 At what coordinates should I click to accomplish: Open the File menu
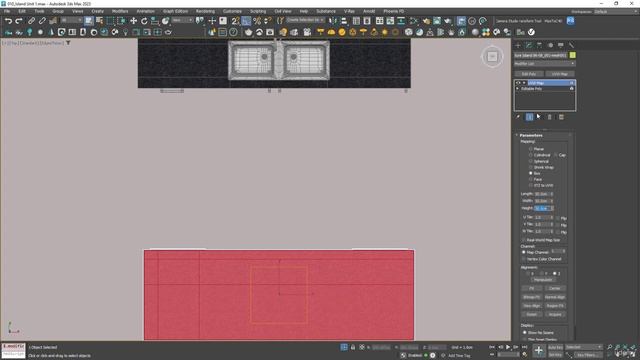pos(7,11)
